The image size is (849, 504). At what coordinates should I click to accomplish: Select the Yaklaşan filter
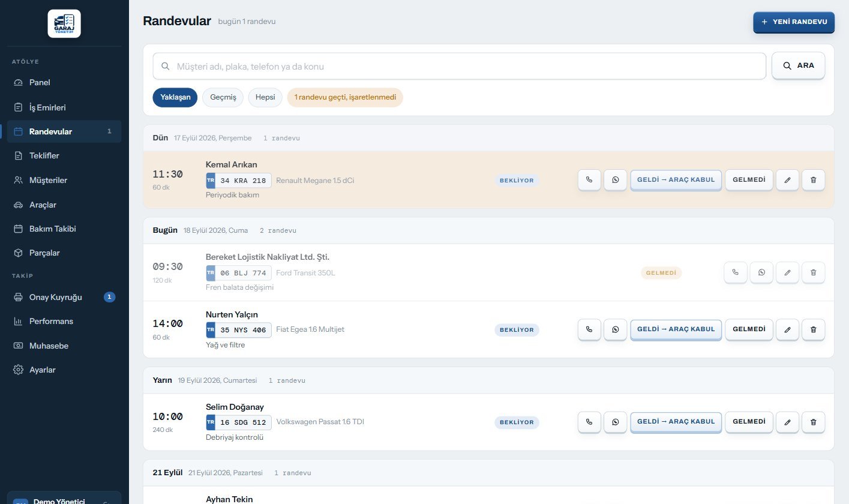[x=175, y=98]
